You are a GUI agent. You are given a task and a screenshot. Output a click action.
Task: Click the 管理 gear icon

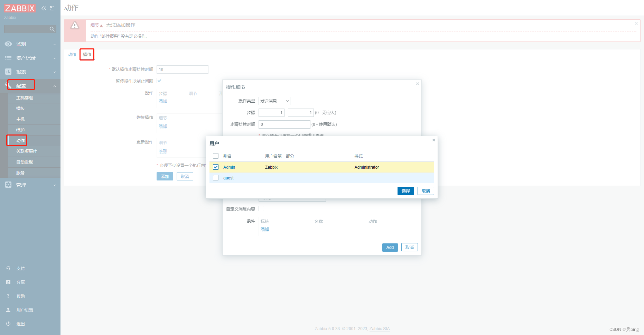[8, 185]
